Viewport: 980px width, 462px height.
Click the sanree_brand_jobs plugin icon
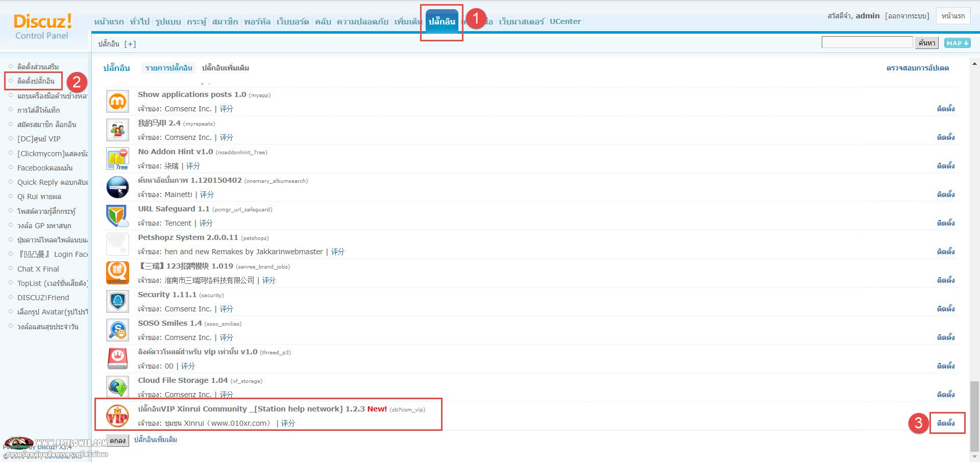(x=117, y=273)
